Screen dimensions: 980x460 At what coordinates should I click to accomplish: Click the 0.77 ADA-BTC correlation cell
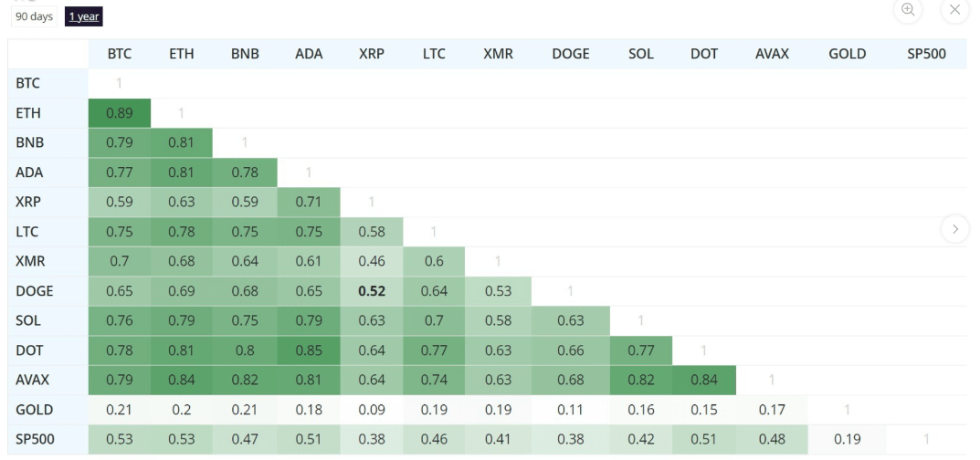click(x=120, y=172)
